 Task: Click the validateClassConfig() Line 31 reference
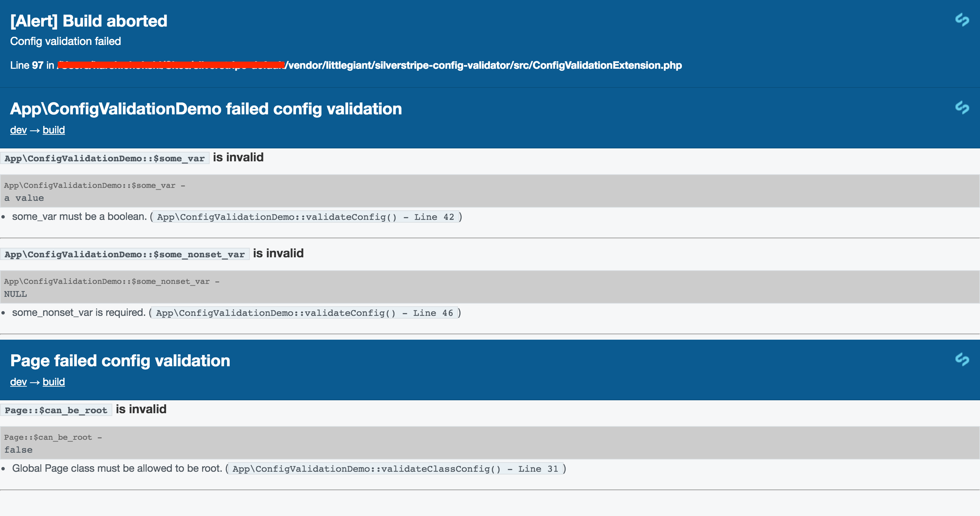[x=395, y=469]
